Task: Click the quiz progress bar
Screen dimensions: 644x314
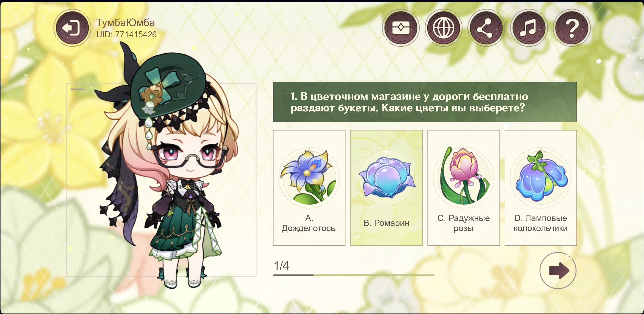Action: pyautogui.click(x=354, y=275)
